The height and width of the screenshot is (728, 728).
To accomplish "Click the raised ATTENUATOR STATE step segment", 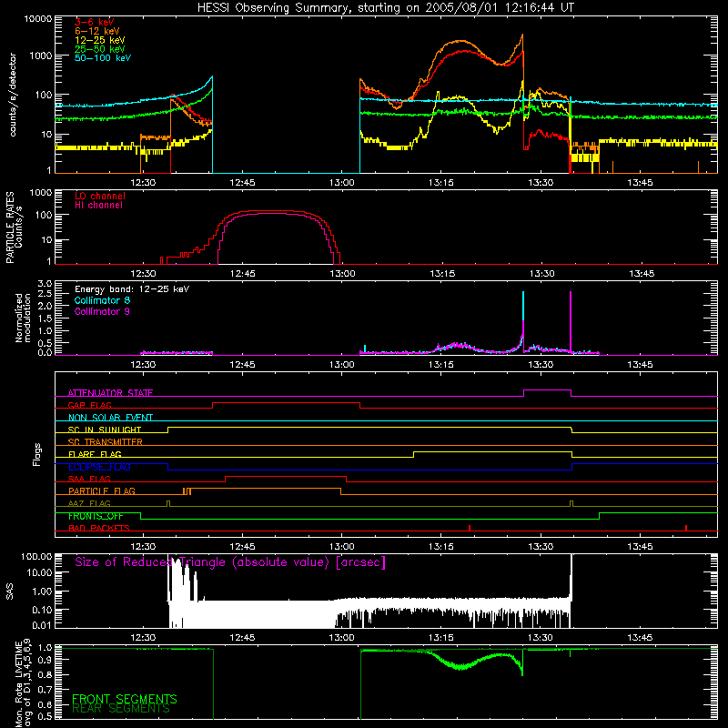I will (x=548, y=390).
